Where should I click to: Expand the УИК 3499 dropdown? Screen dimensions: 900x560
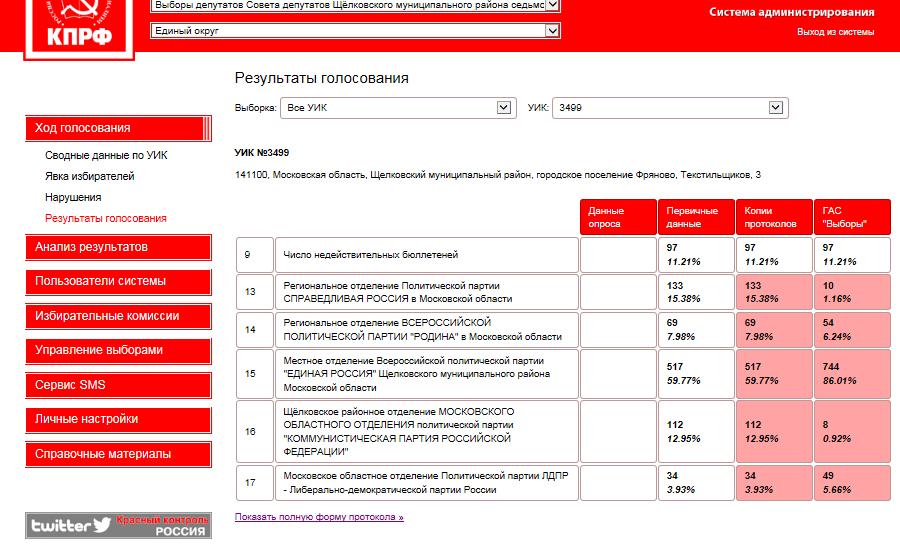point(670,108)
